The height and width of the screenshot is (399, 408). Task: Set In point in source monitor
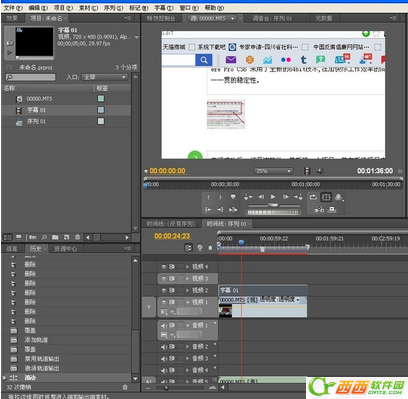208,197
